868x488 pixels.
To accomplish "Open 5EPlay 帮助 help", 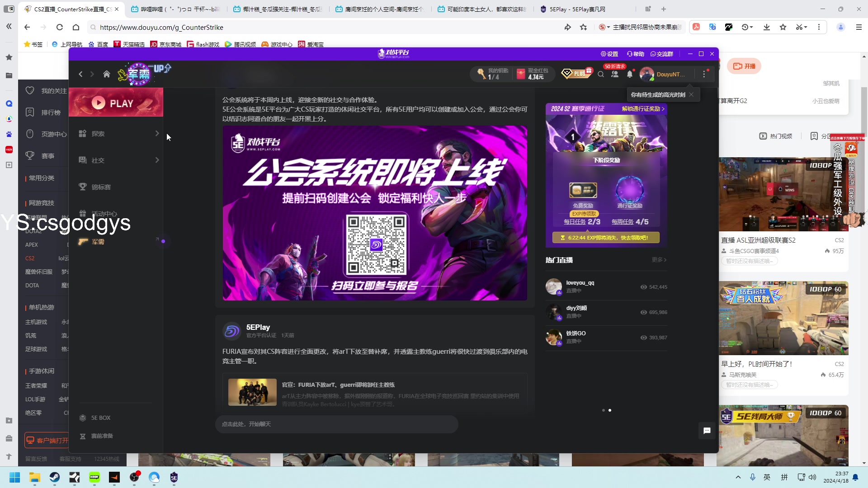I will [635, 54].
